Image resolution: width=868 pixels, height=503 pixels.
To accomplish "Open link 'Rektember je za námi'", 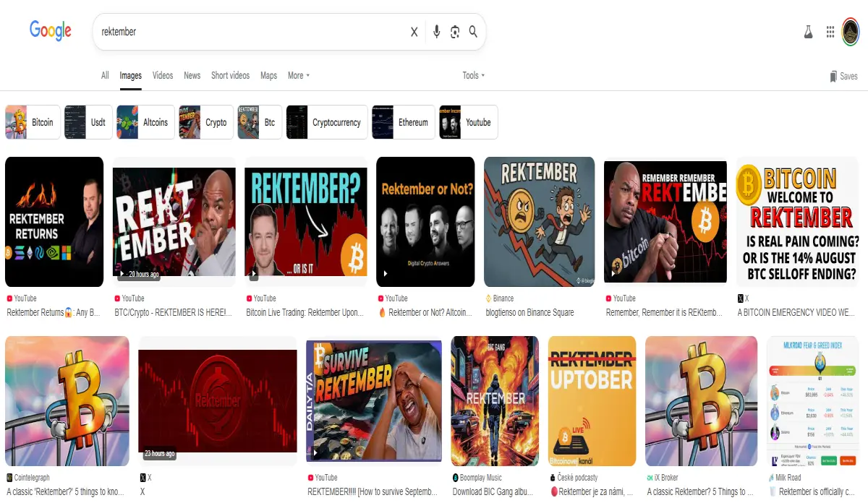I will point(592,492).
